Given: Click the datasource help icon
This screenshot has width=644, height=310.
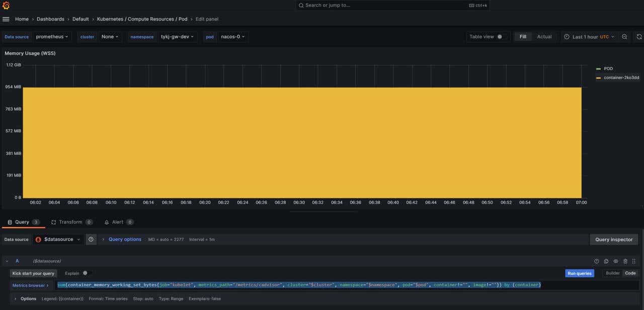Looking at the screenshot, I should pos(91,239).
